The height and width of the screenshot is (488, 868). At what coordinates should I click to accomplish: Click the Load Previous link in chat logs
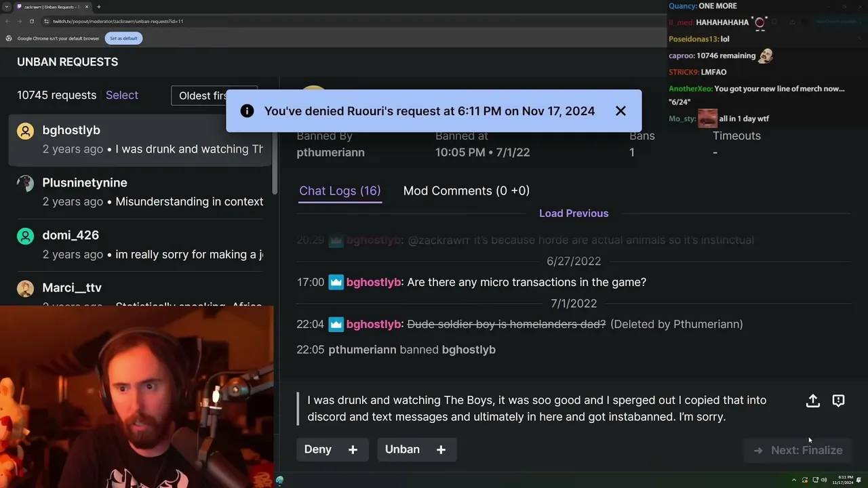(x=574, y=213)
